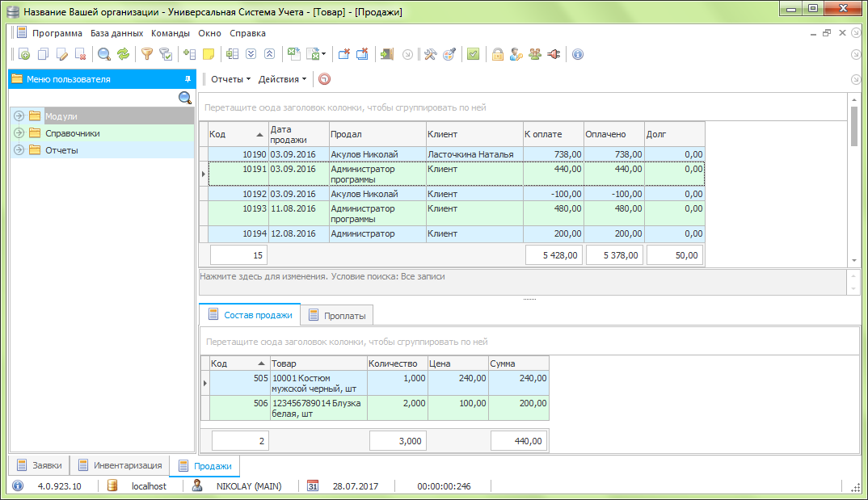The image size is (868, 500).
Task: Switch to the Проплаты tab
Action: [x=337, y=315]
